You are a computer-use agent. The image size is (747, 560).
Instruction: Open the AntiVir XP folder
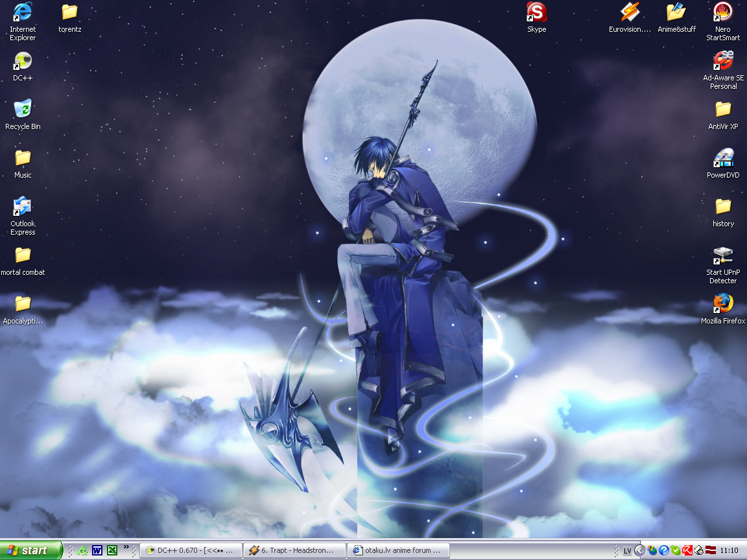[723, 116]
